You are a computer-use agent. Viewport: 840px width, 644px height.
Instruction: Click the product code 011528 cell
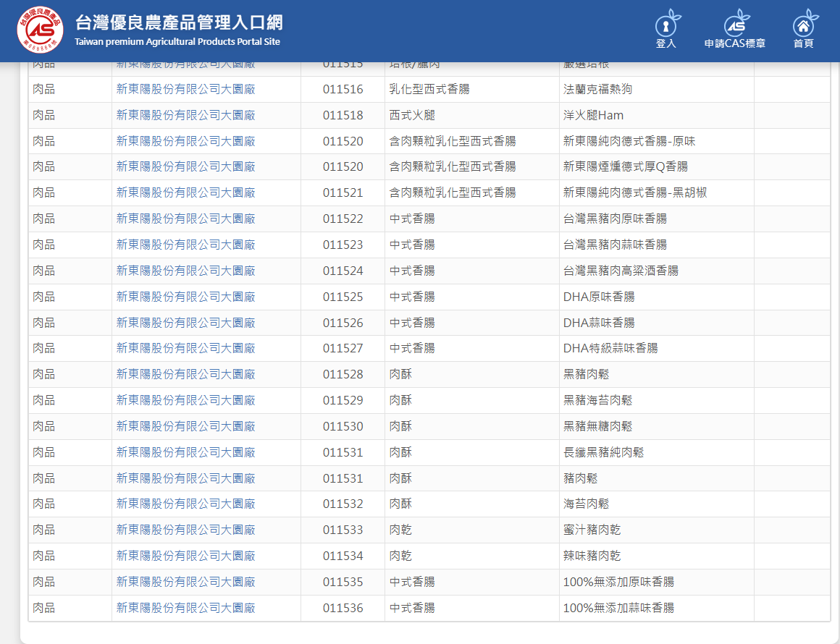tap(343, 374)
